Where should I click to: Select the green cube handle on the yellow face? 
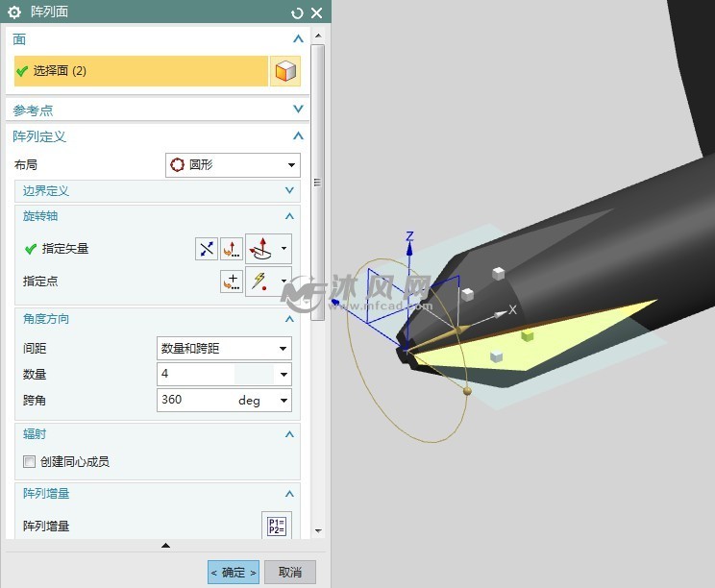pyautogui.click(x=528, y=336)
